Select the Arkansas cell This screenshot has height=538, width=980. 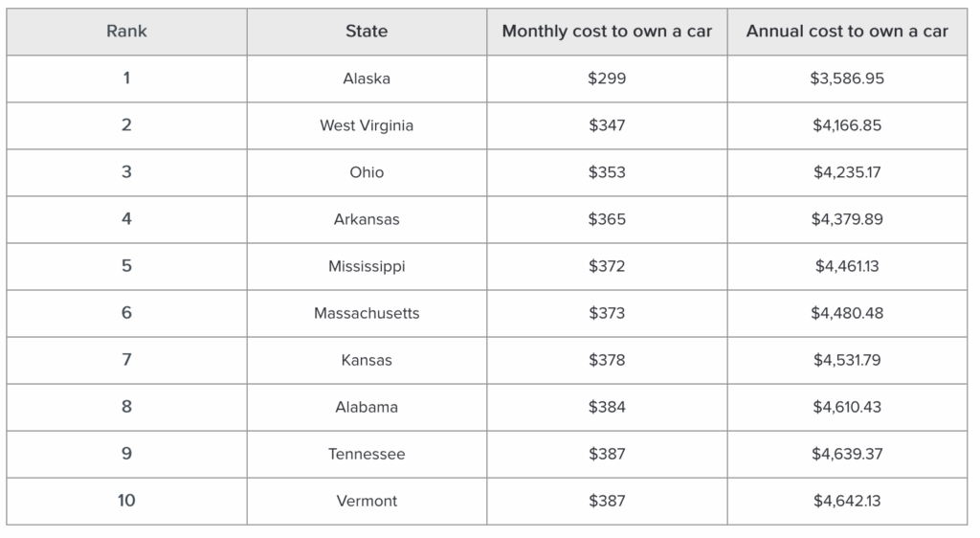click(x=367, y=219)
